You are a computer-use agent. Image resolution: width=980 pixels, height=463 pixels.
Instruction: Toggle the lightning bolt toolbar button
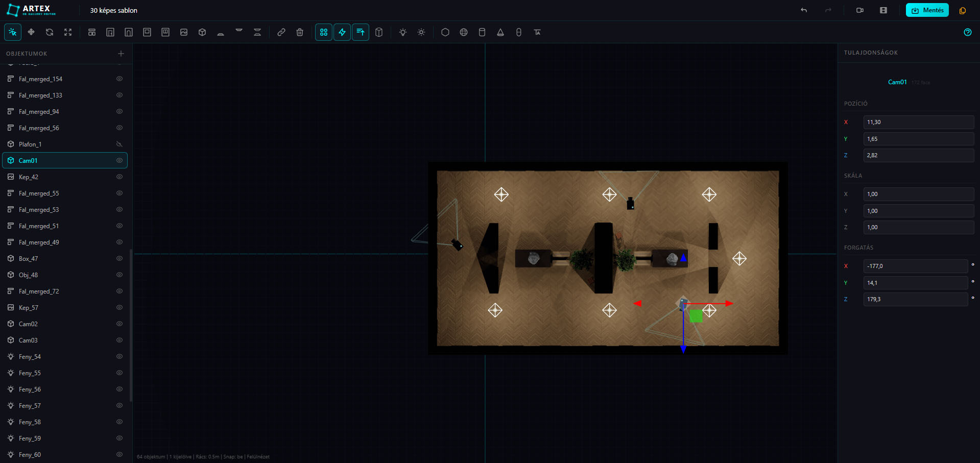click(x=342, y=32)
